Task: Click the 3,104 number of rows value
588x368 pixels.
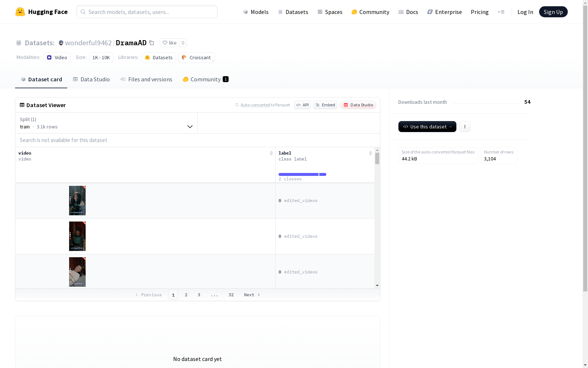Action: 490,159
